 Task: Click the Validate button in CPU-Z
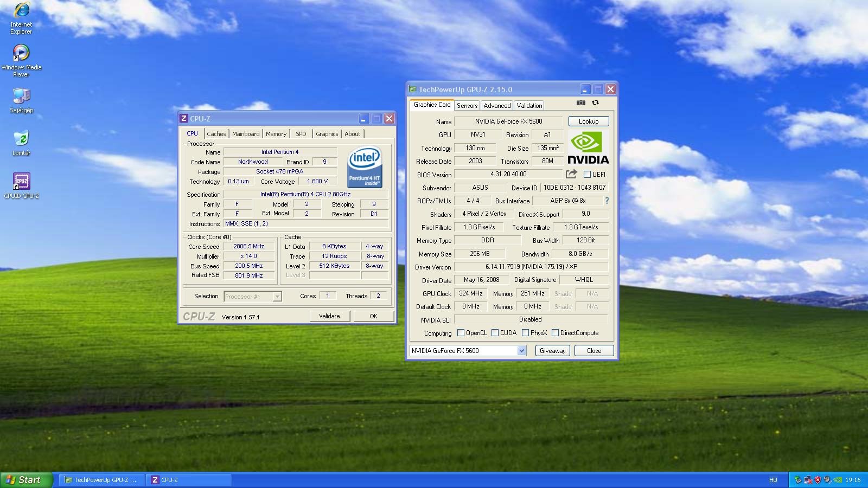point(329,316)
